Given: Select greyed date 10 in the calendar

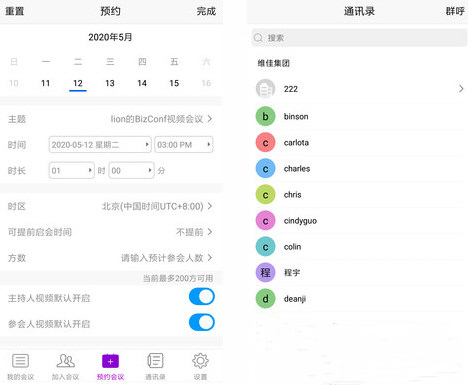Looking at the screenshot, I should (14, 83).
